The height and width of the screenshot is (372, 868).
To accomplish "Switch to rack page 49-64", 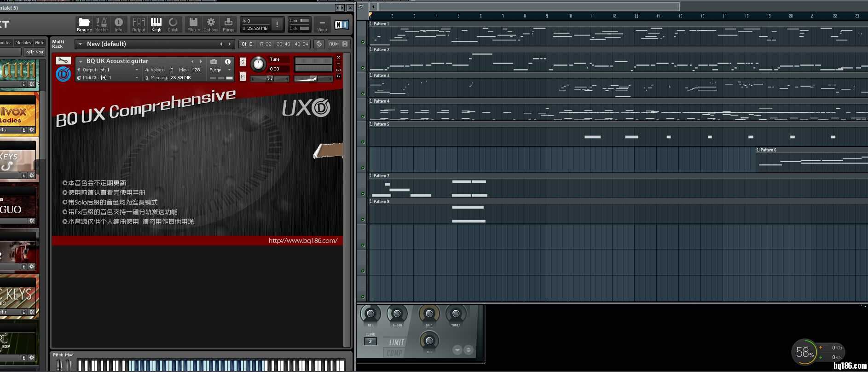I will 301,44.
